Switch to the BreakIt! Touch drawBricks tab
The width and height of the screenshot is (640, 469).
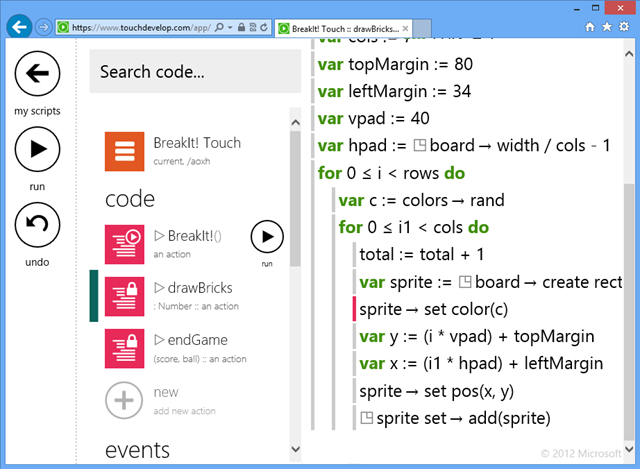[343, 29]
